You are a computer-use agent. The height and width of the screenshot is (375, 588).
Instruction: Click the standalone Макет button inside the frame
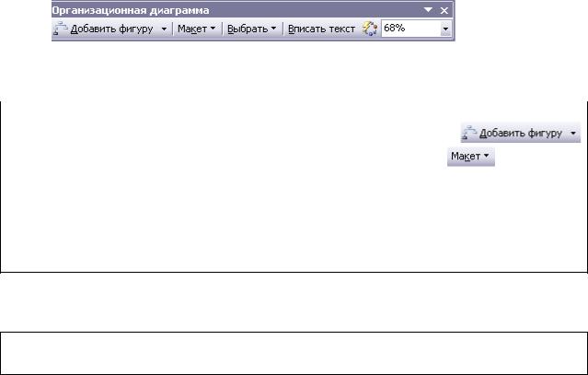[x=471, y=156]
